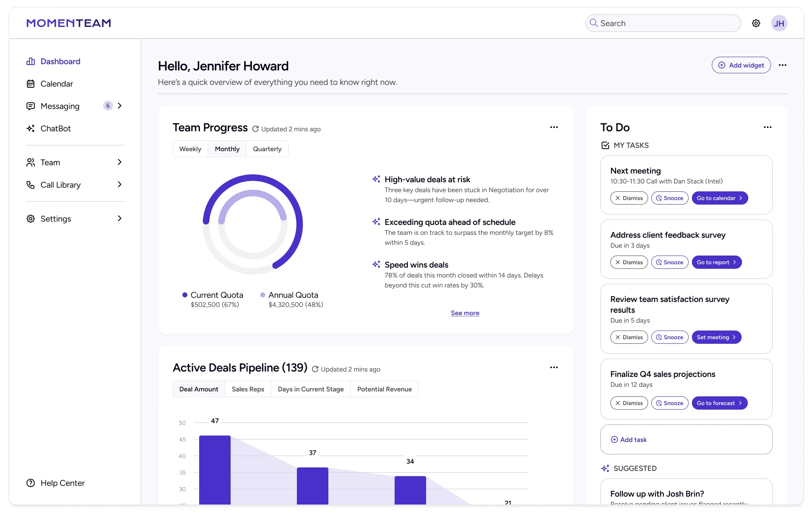Click the See more link

point(465,313)
